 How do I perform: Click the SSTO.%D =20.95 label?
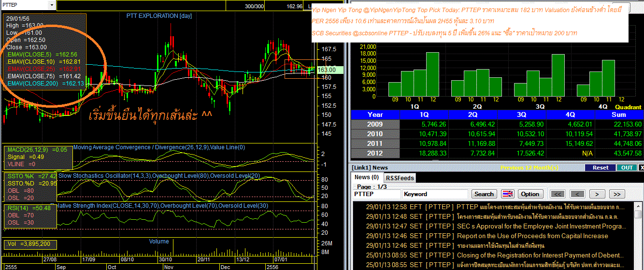[32, 184]
